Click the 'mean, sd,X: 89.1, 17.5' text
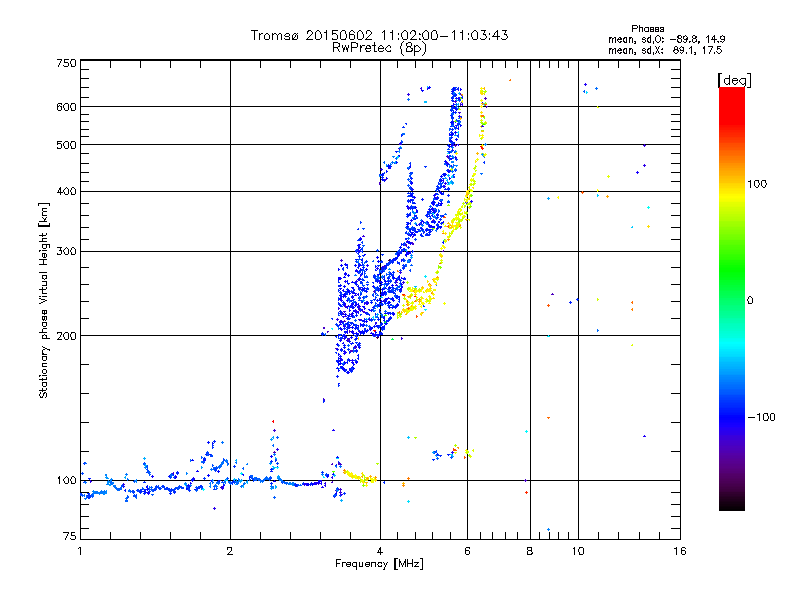Image resolution: width=800 pixels, height=600 pixels. pyautogui.click(x=665, y=50)
